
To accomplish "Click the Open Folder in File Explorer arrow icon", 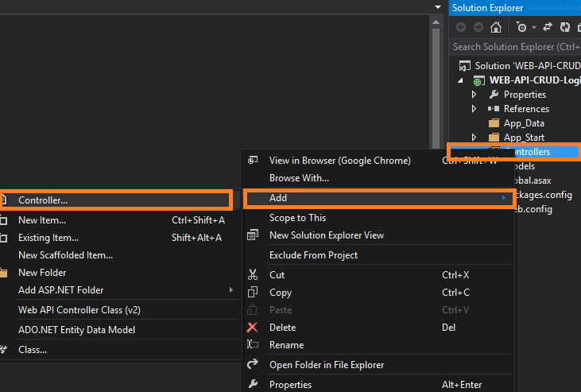I will coord(253,364).
